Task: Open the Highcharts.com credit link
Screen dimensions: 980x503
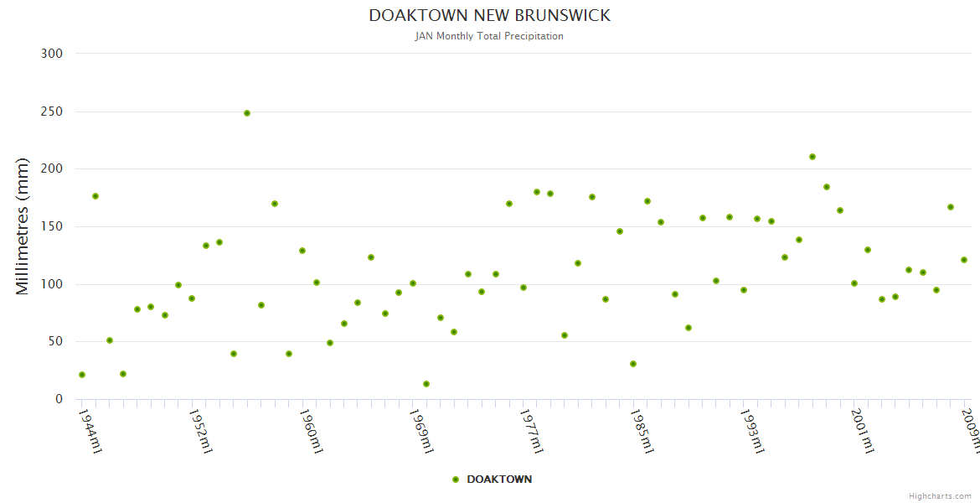Action: 940,495
